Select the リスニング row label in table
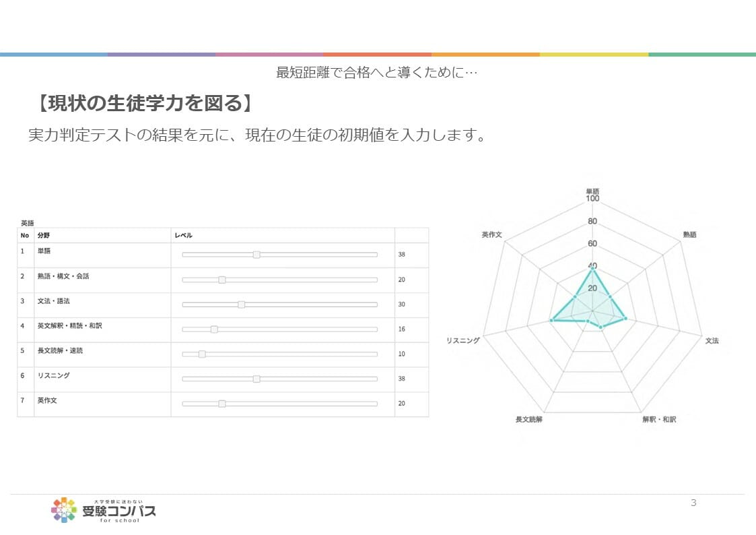The height and width of the screenshot is (535, 756). click(x=53, y=375)
